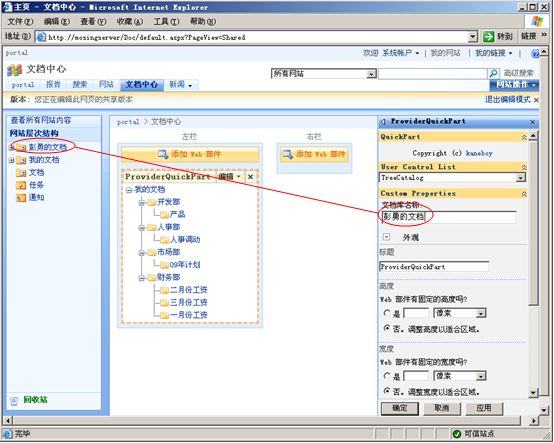Click the 取消 button
The image size is (554, 443).
point(442,408)
